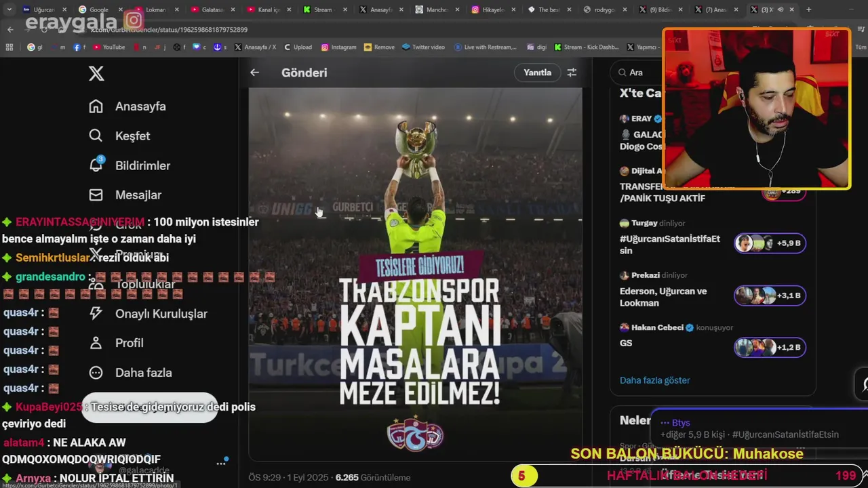The height and width of the screenshot is (488, 868).
Task: Switch to the Google browser tab
Action: pyautogui.click(x=99, y=9)
